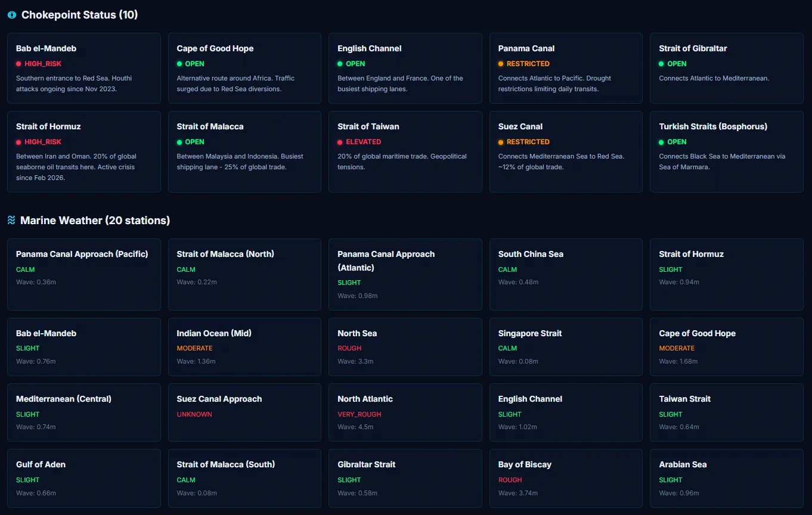Click the South China Sea station title
Viewport: 812px width, 515px height.
pyautogui.click(x=531, y=254)
